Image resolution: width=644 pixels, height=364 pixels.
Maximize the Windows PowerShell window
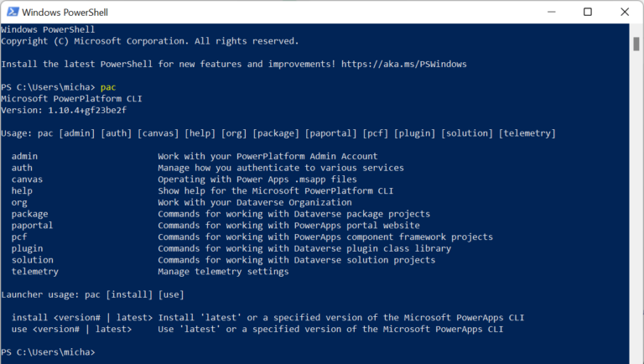pos(588,13)
